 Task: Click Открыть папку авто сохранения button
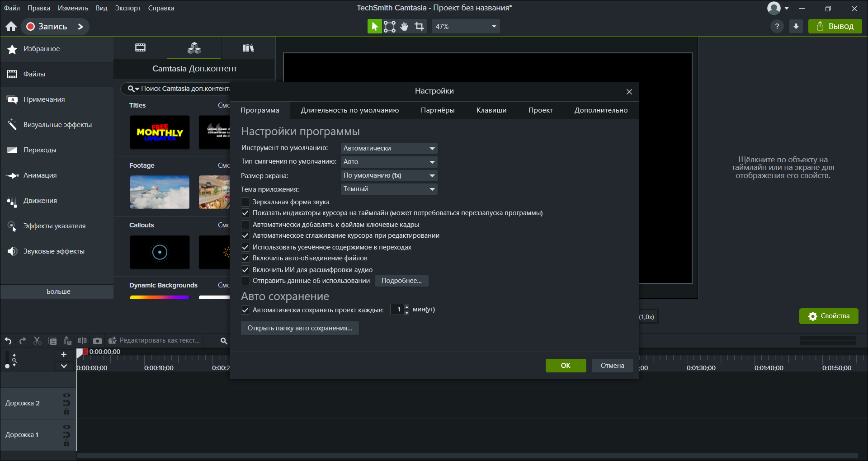click(300, 328)
